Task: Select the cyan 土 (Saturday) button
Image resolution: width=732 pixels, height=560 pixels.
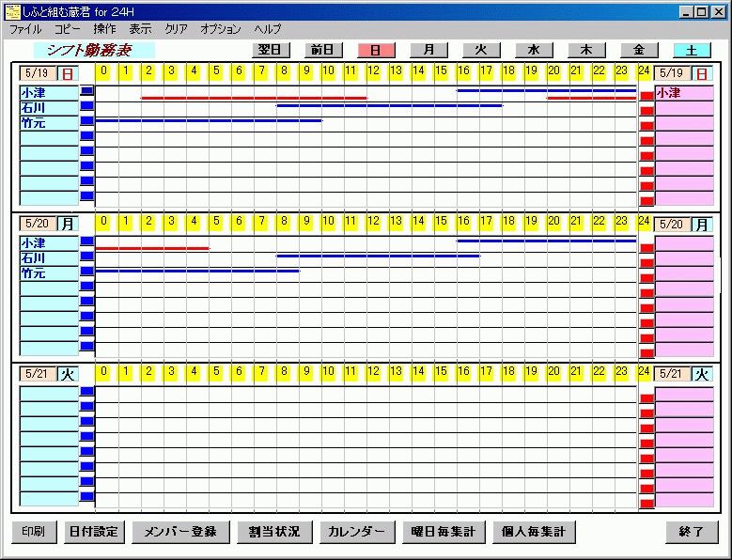Action: tap(693, 51)
